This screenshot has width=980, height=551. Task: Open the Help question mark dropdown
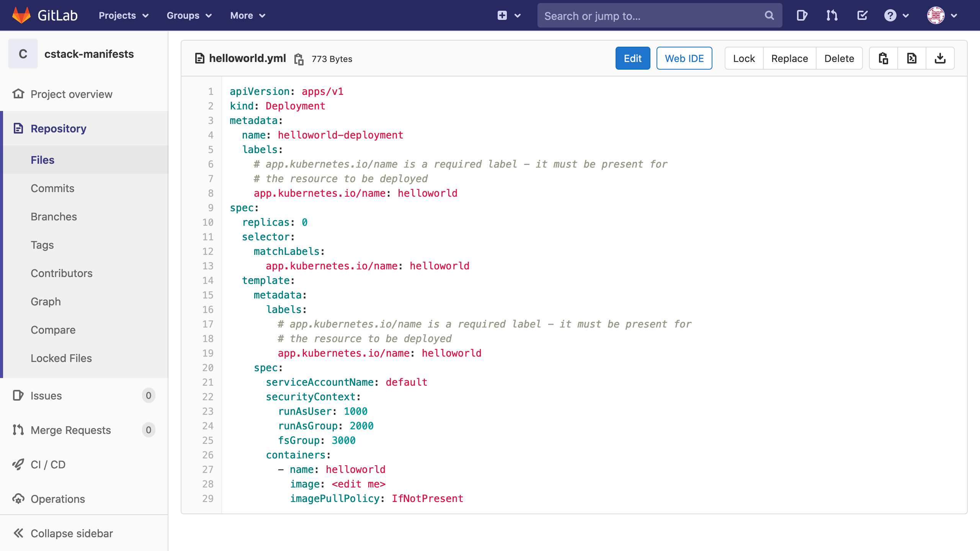tap(896, 15)
